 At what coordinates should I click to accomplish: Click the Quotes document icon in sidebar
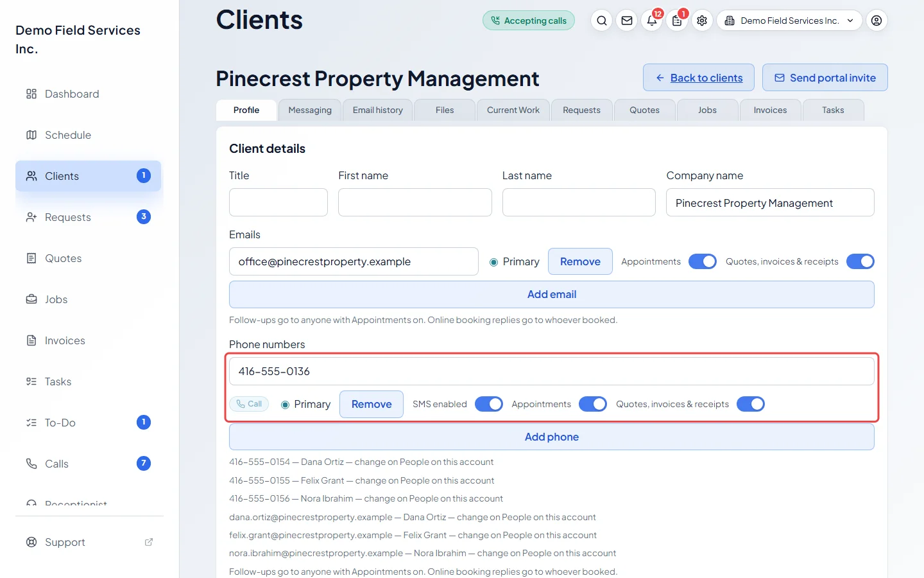click(x=31, y=258)
